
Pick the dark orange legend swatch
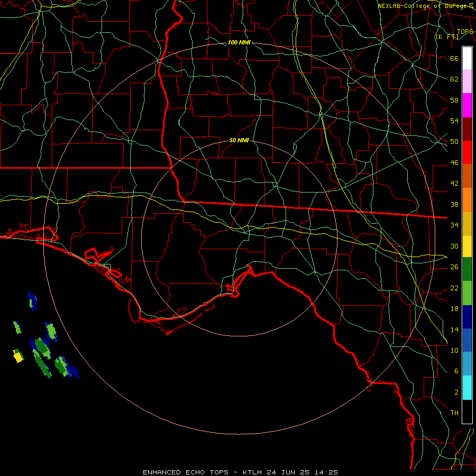(x=467, y=176)
